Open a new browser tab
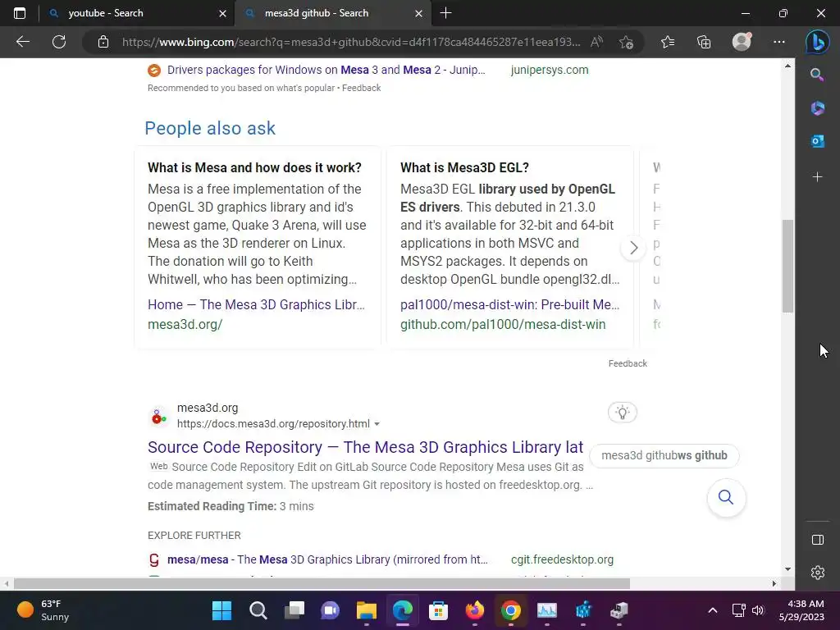Screen dimensions: 840x630 [445, 13]
